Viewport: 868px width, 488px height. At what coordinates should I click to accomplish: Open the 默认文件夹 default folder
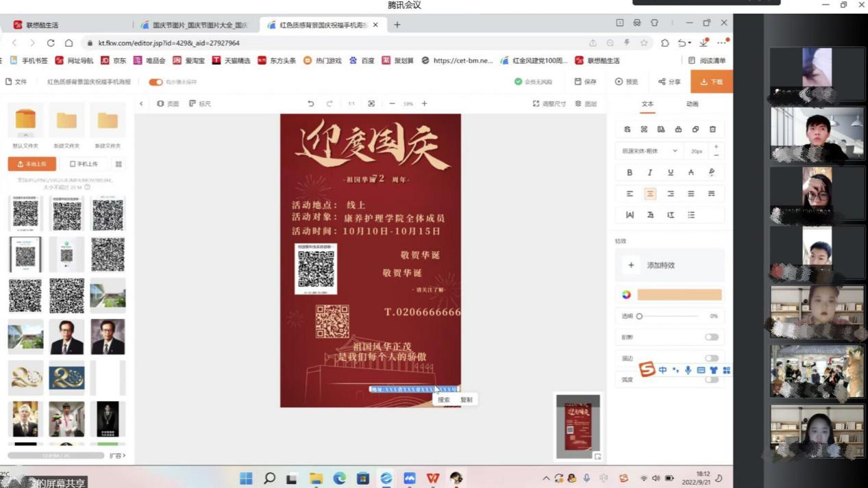(x=25, y=125)
